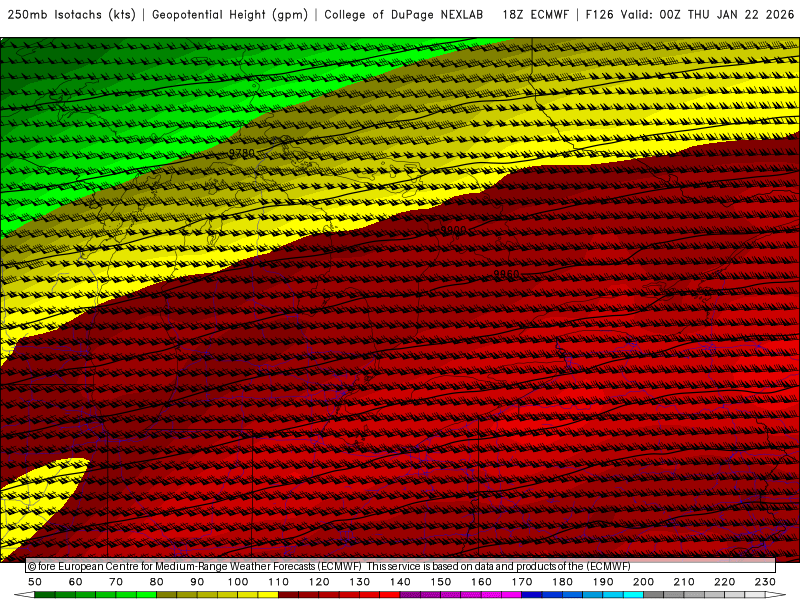Select the cyan swatch just before 200
Viewport: 800px width, 600px height.
(x=633, y=595)
